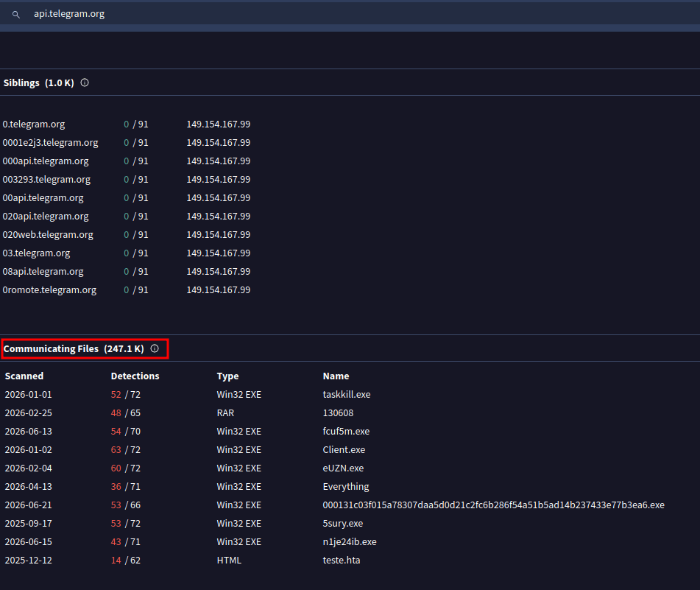Open file teste.hta
This screenshot has width=700, height=590.
(341, 560)
